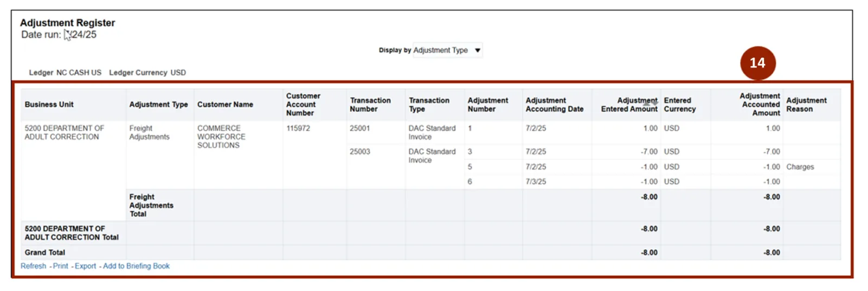868x291 pixels.
Task: Click transaction number 25003 cell
Action: (x=360, y=152)
